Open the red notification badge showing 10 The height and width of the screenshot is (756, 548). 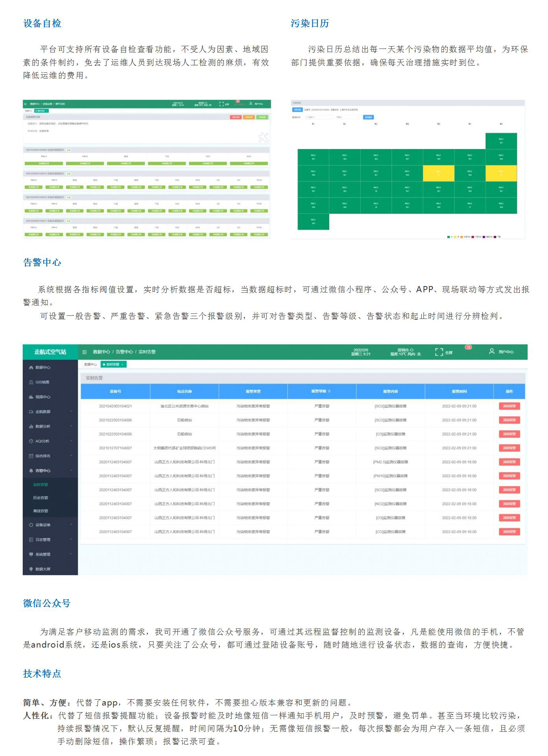[x=468, y=347]
